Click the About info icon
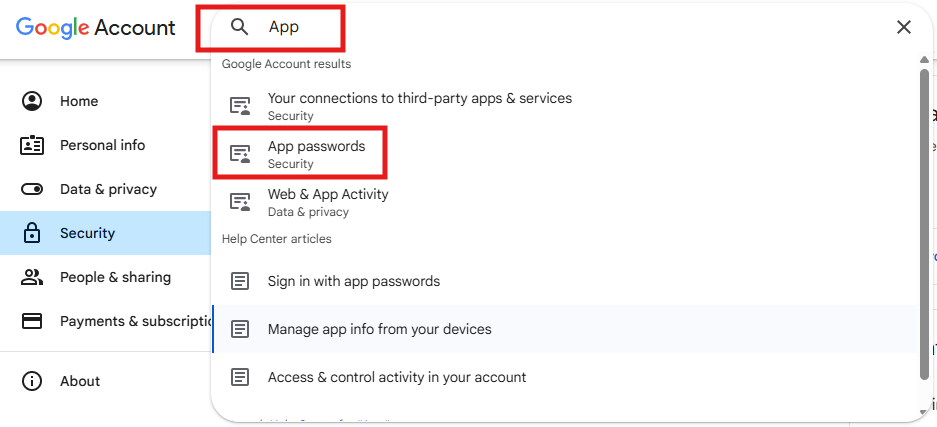This screenshot has height=427, width=937. tap(32, 381)
